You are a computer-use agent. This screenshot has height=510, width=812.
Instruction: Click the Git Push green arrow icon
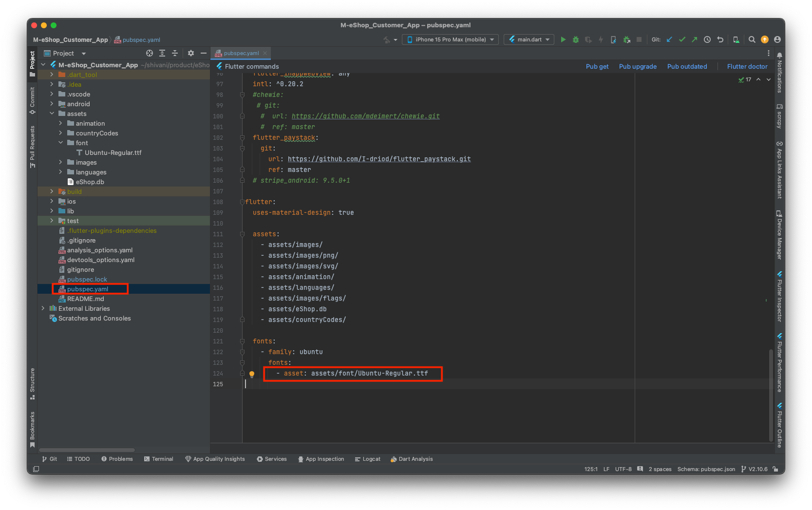[x=694, y=39]
